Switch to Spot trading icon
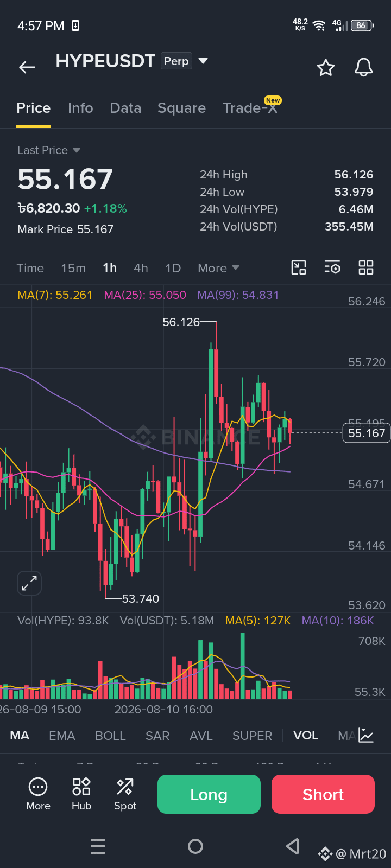 tap(125, 794)
